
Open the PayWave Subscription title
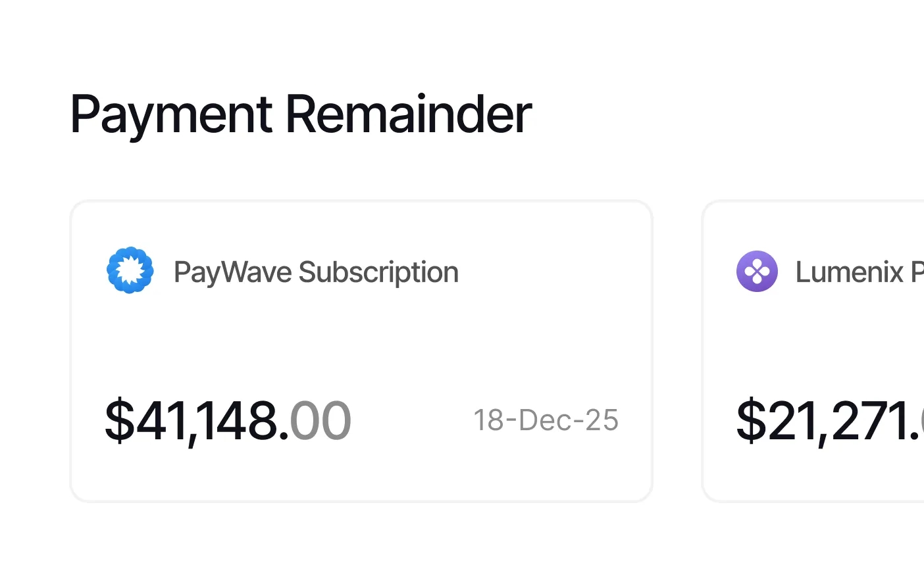pos(316,272)
